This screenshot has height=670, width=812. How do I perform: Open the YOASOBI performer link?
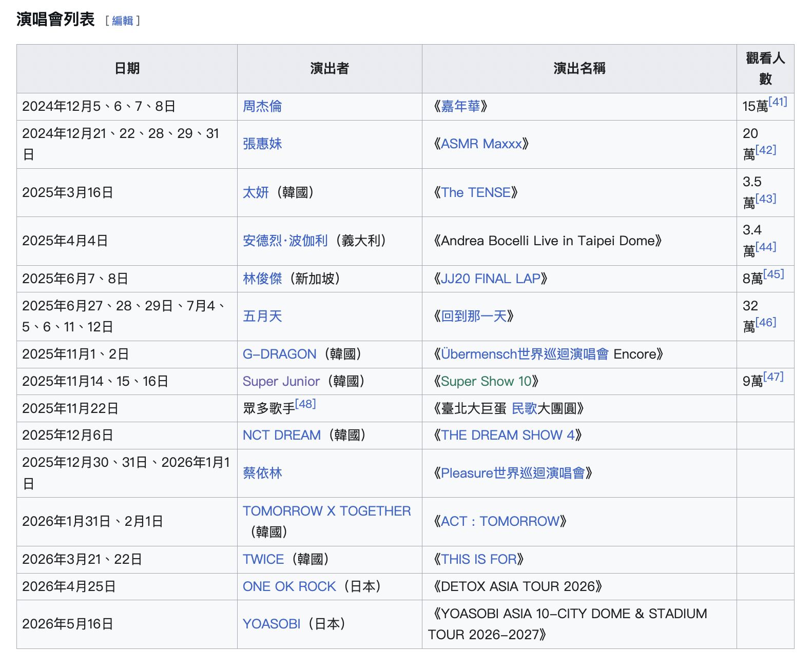tap(272, 624)
